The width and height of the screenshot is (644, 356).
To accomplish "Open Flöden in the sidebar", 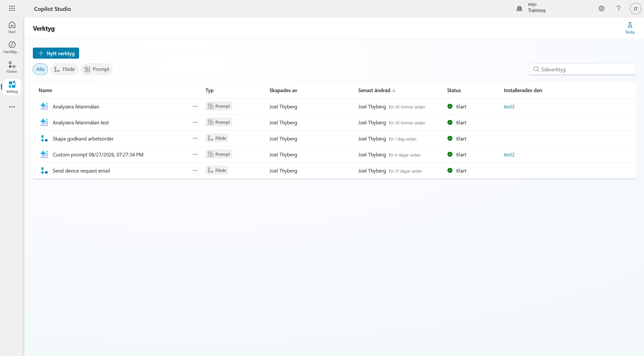I will click(x=12, y=67).
